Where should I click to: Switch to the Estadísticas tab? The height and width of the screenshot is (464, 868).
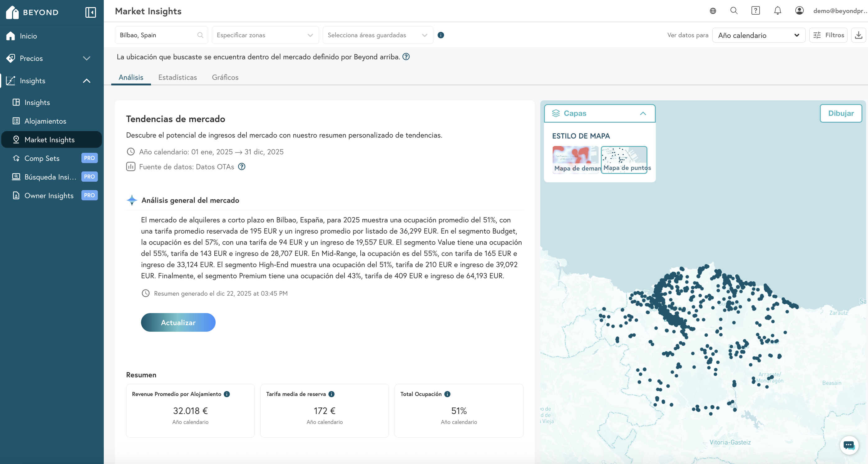click(177, 77)
